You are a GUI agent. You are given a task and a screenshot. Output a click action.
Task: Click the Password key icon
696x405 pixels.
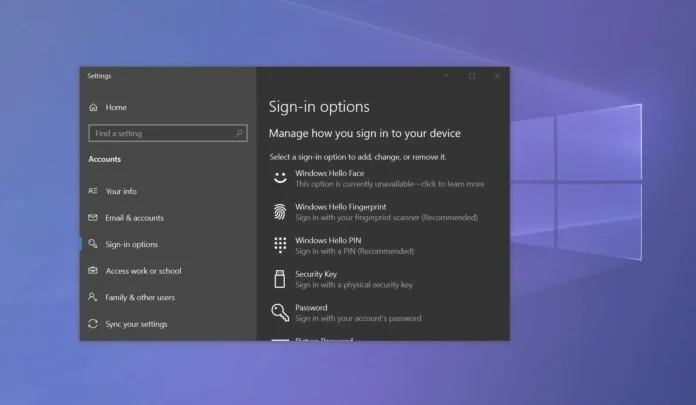click(279, 313)
